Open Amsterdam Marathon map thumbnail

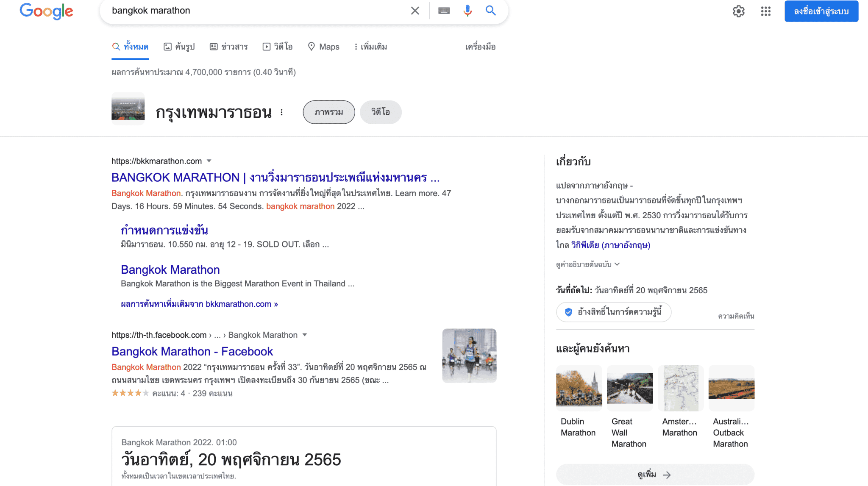click(x=681, y=388)
